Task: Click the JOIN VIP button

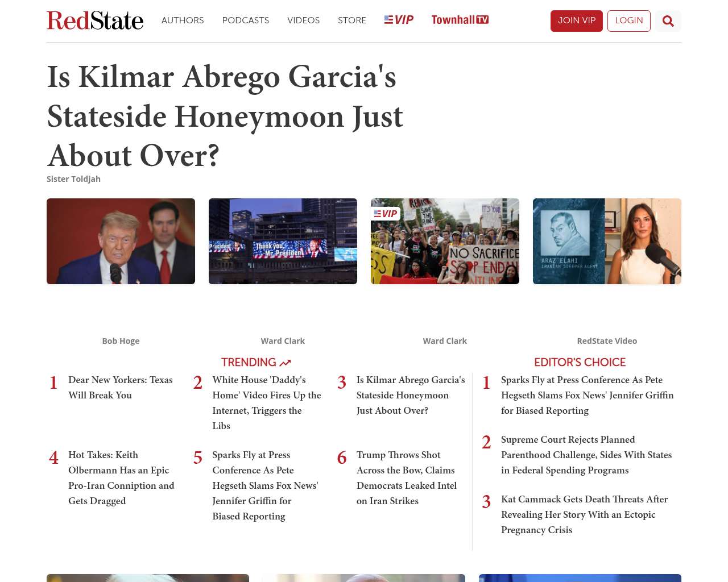Action: [x=577, y=21]
